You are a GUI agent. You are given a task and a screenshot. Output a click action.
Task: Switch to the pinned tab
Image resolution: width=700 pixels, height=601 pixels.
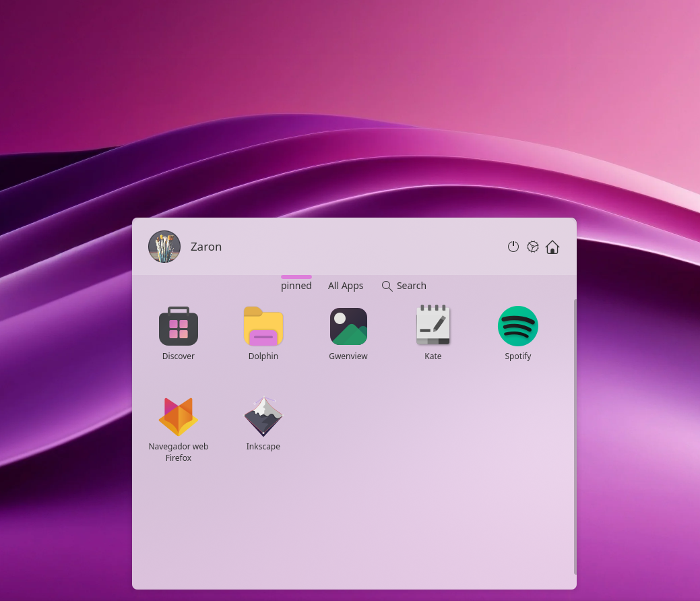(296, 285)
